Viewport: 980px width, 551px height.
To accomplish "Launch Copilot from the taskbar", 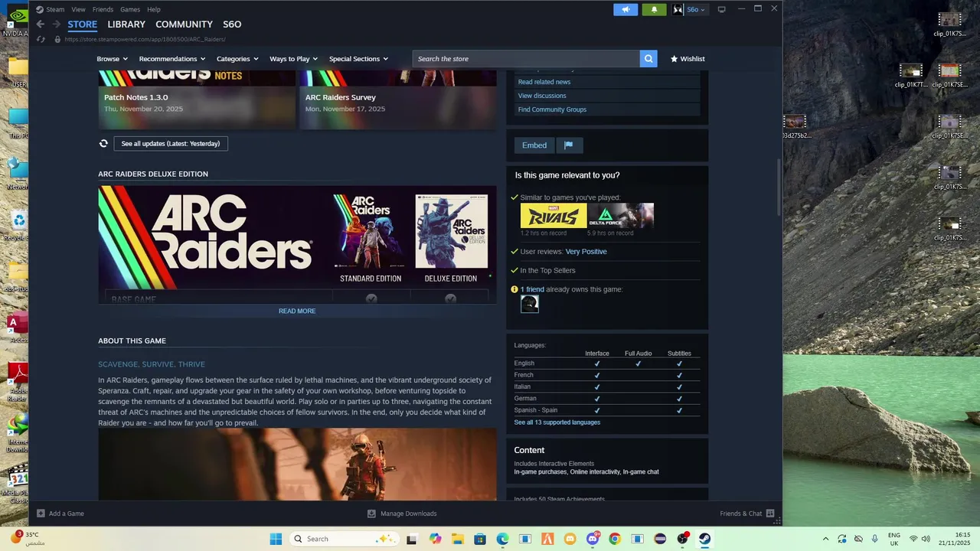I will click(435, 539).
